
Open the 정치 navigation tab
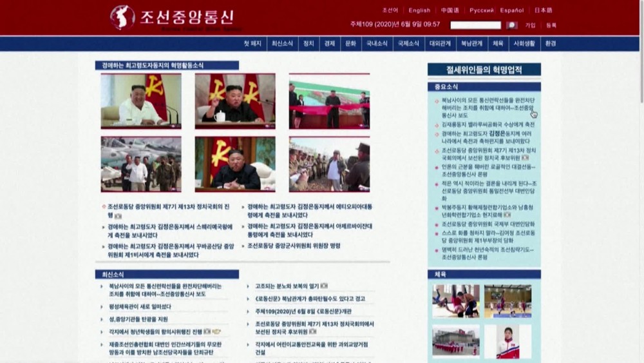[x=308, y=43]
